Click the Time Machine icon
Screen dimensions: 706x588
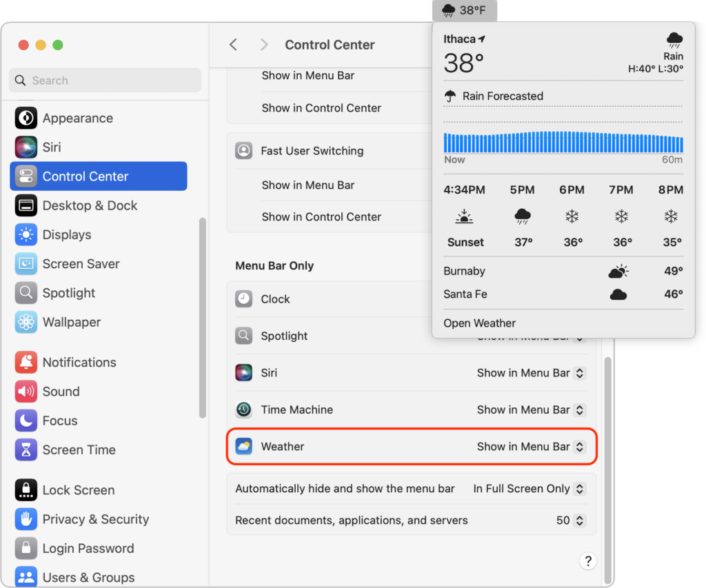pos(243,409)
